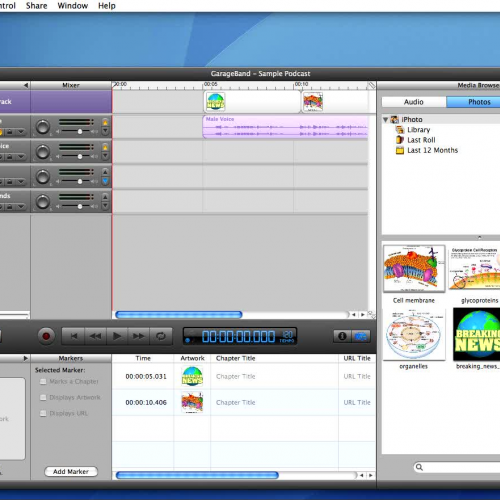Click the blue time display readout
The height and width of the screenshot is (500, 500).
point(238,337)
